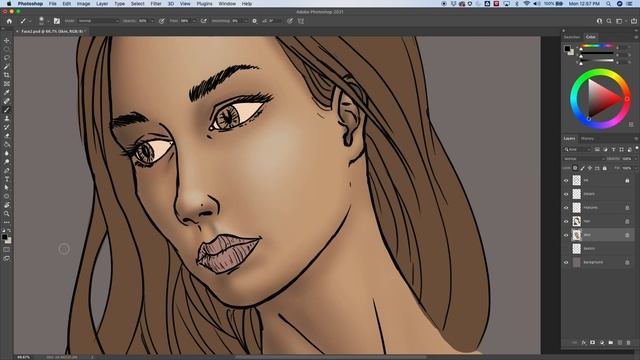
Task: Hide the Features layer
Action: pyautogui.click(x=566, y=208)
